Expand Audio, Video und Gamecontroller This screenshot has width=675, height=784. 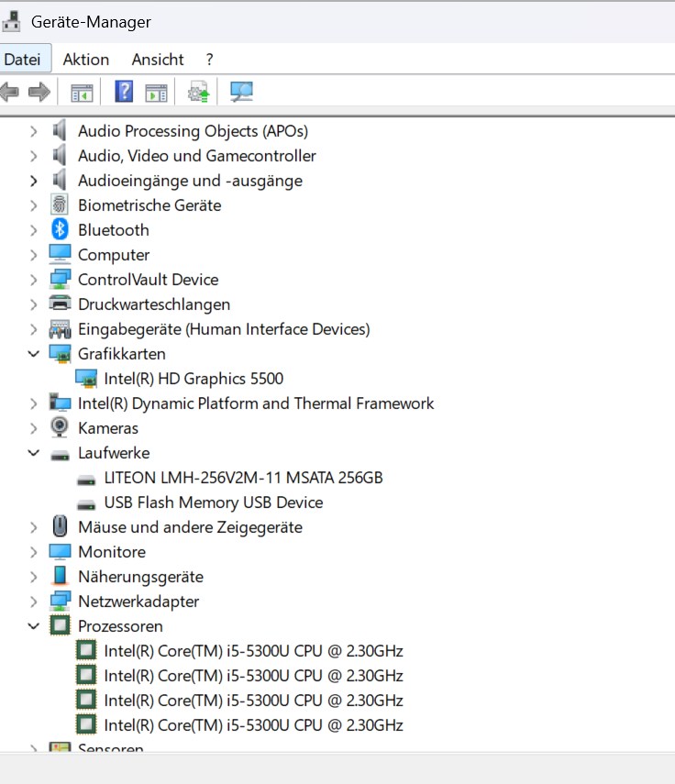coord(34,156)
